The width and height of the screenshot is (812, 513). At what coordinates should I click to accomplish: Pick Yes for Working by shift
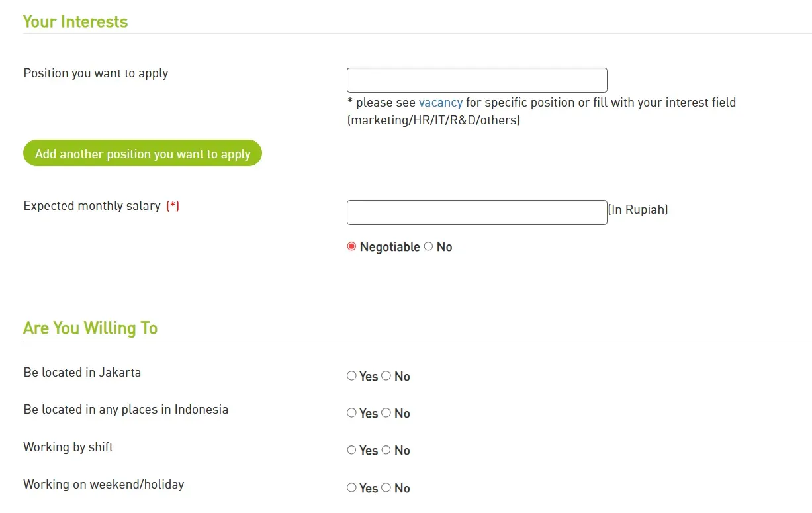pyautogui.click(x=351, y=450)
